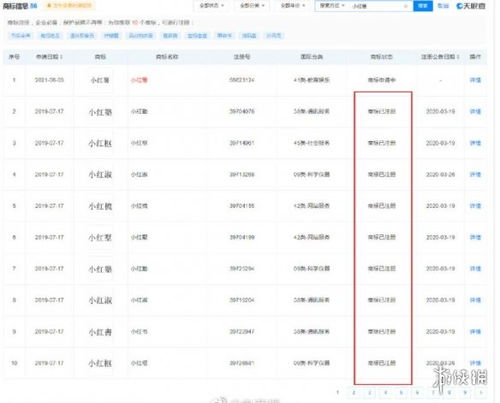Click the 商标信息 section title

point(16,6)
